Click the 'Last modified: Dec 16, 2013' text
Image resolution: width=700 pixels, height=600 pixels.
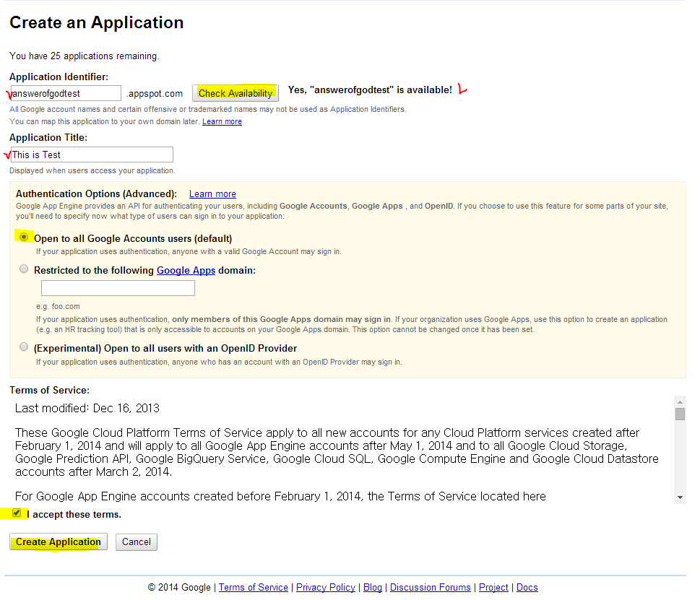tap(87, 408)
